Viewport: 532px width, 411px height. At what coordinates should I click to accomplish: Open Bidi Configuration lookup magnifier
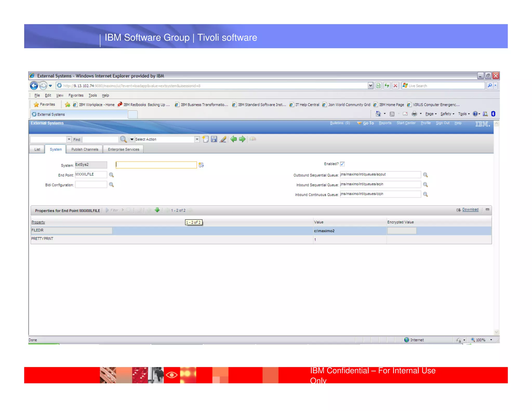pyautogui.click(x=111, y=184)
